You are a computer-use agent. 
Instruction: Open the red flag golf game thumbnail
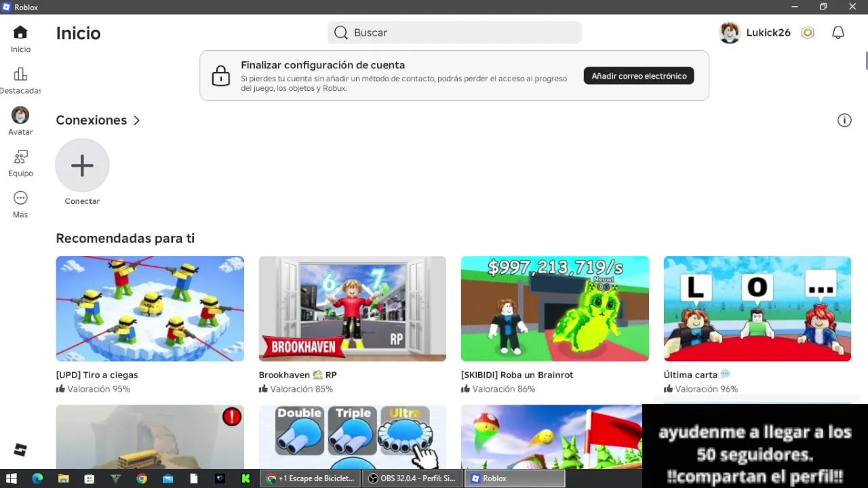pyautogui.click(x=551, y=437)
